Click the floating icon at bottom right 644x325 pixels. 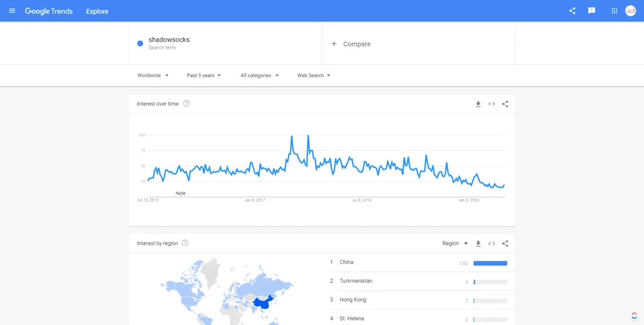[634, 316]
